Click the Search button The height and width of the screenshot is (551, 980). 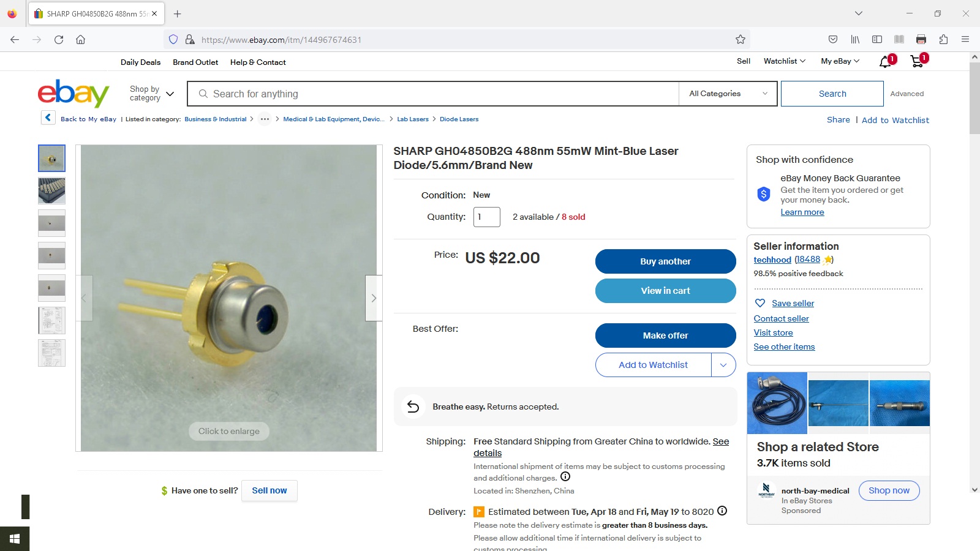point(832,94)
